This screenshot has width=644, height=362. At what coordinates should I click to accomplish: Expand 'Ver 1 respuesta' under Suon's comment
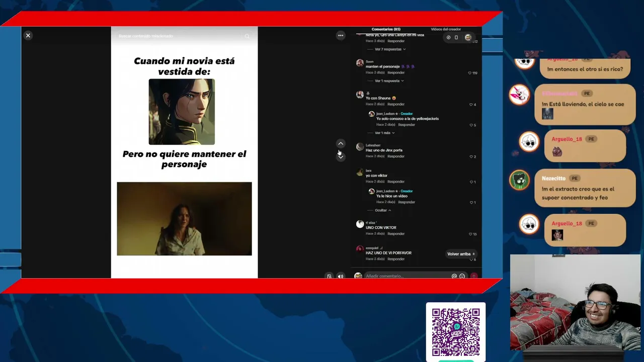389,81
